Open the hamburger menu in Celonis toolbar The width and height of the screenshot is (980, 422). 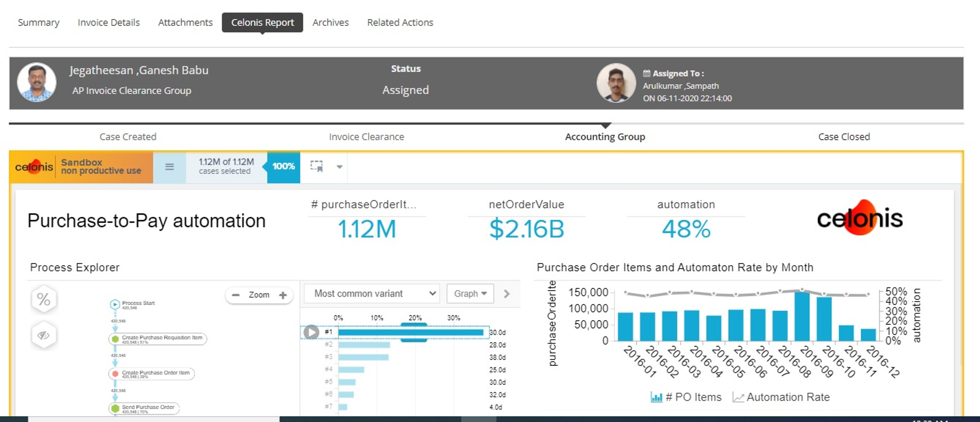pyautogui.click(x=169, y=167)
